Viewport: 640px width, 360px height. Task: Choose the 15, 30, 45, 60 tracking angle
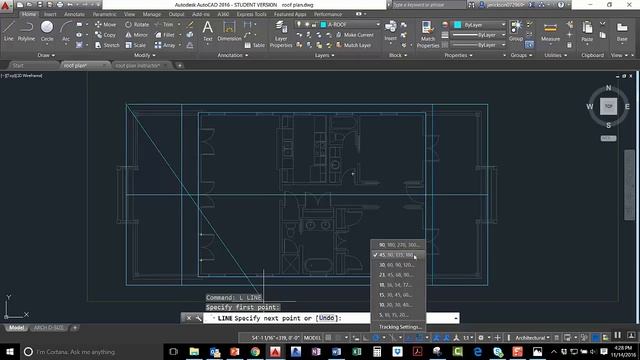[398, 295]
